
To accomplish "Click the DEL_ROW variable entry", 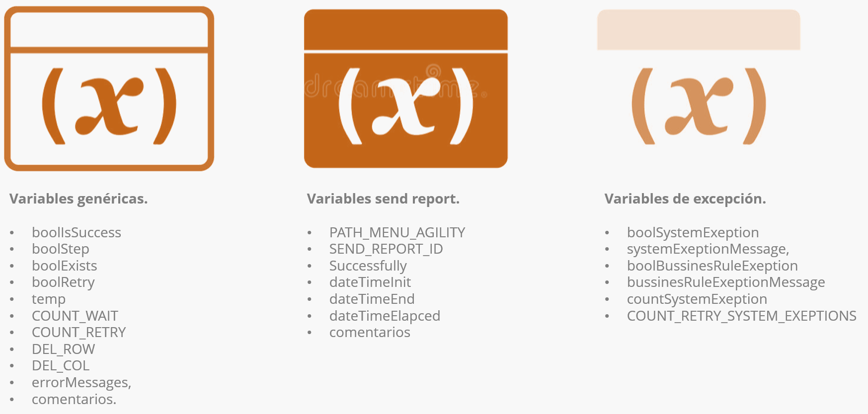I will pyautogui.click(x=63, y=349).
